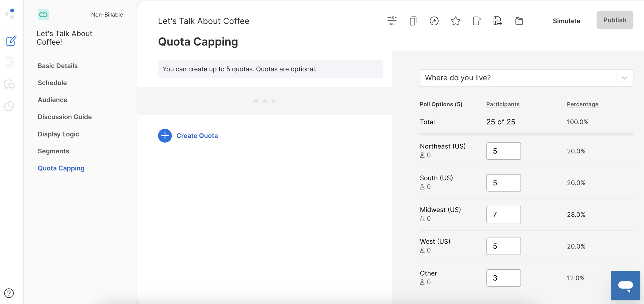Navigate to Discussion Guide section
This screenshot has width=644, height=304.
coord(65,117)
